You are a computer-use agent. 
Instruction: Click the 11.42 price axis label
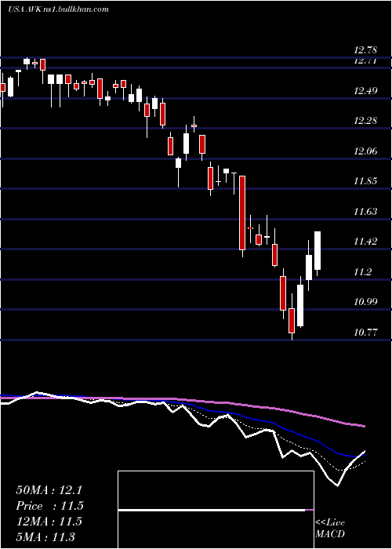(x=366, y=242)
